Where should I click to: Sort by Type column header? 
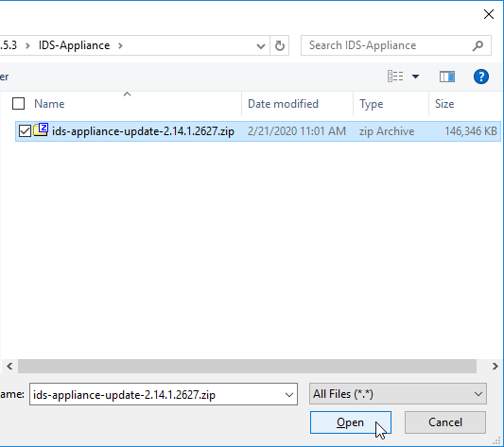(x=372, y=104)
